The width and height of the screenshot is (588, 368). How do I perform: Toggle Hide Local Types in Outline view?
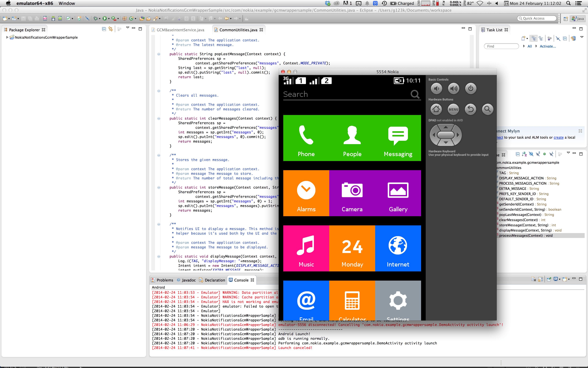pyautogui.click(x=551, y=154)
